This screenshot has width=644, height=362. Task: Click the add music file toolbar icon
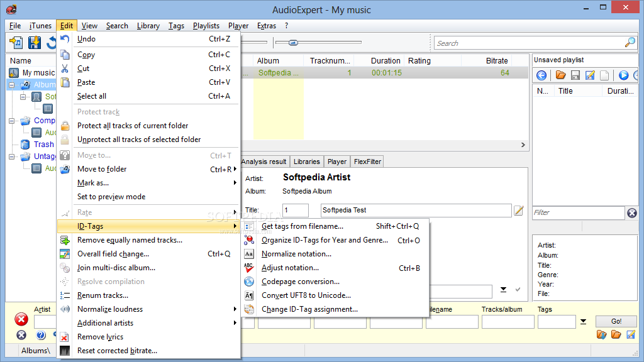pos(16,42)
